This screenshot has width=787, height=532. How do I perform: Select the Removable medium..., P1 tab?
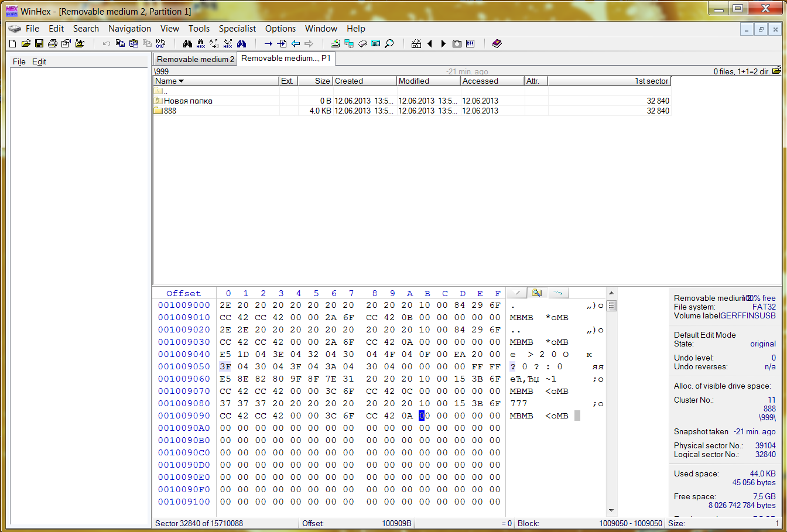tap(286, 58)
